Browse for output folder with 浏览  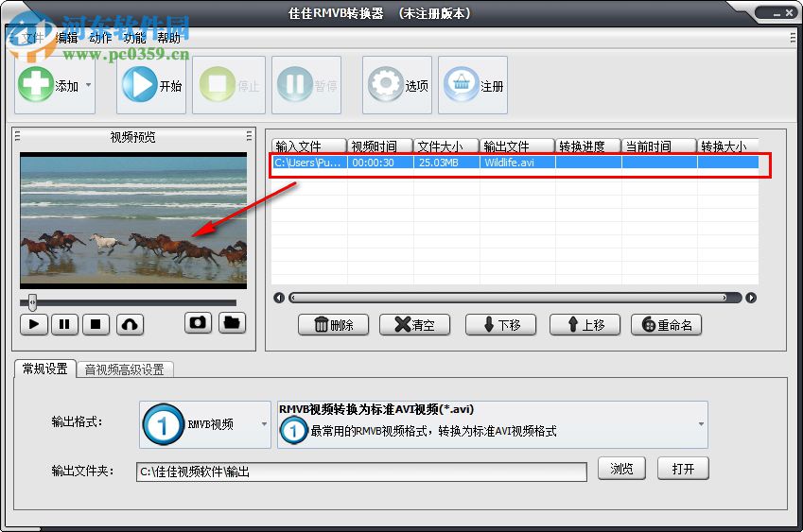(621, 469)
